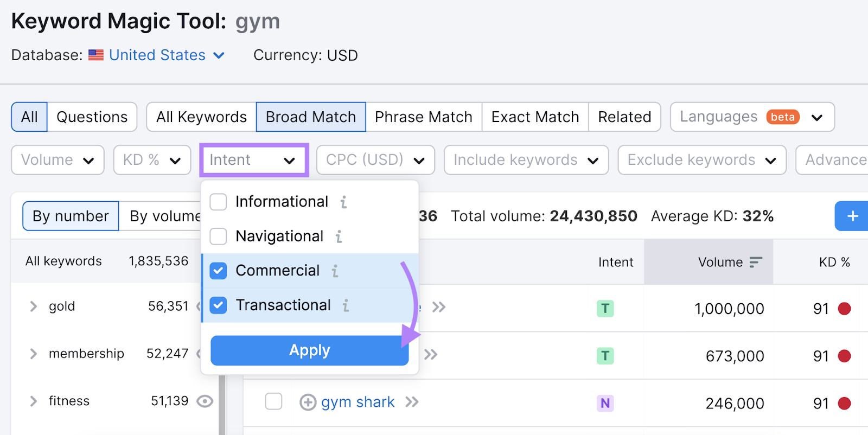Expand the gold keyword group
The width and height of the screenshot is (868, 435).
coord(34,306)
